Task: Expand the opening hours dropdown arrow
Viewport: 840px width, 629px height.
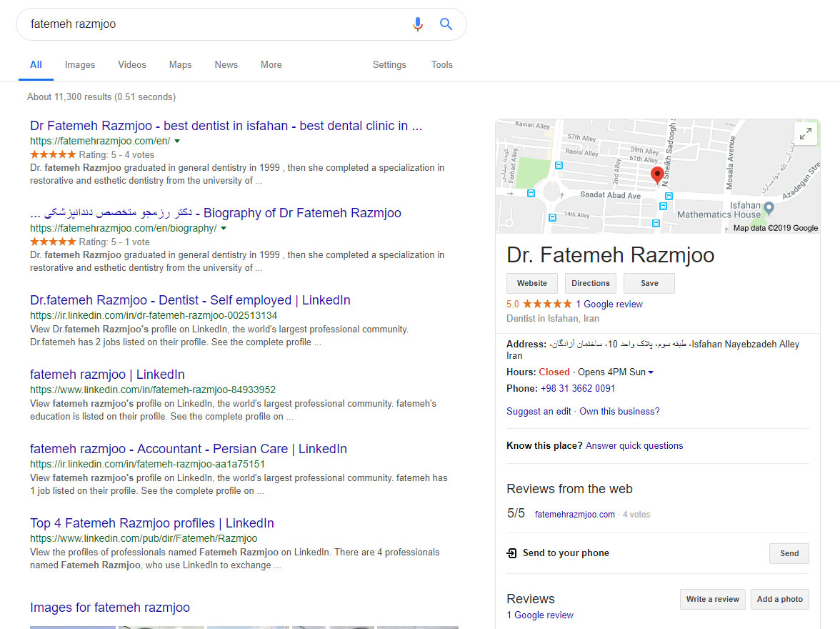Action: click(651, 372)
